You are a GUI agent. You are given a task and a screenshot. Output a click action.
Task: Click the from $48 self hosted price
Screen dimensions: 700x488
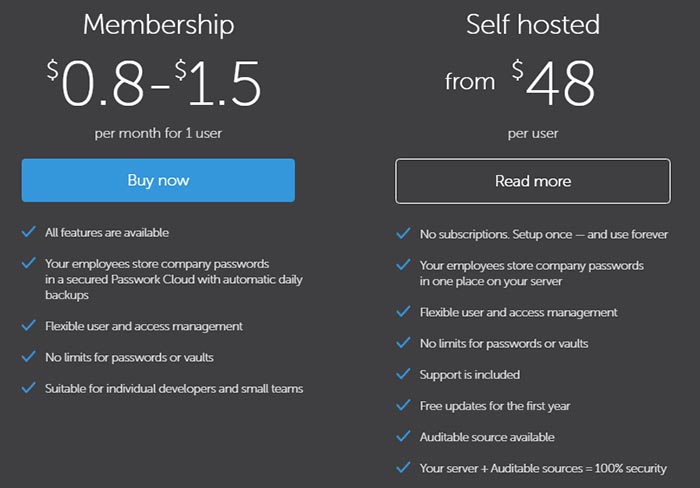pyautogui.click(x=520, y=83)
